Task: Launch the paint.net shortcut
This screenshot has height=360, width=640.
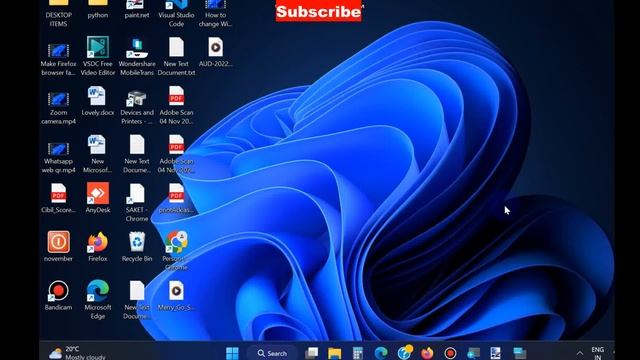Action: 137,10
